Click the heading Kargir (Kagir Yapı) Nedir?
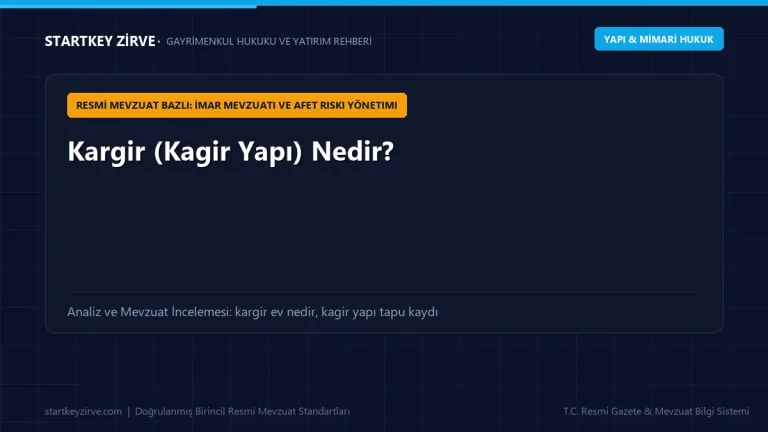768x432 pixels. click(231, 151)
